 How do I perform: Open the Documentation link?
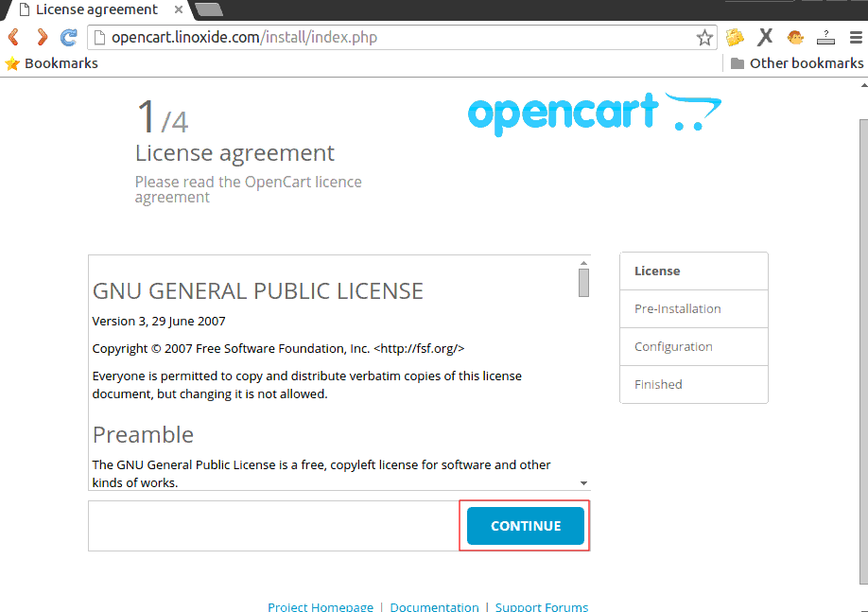[434, 606]
